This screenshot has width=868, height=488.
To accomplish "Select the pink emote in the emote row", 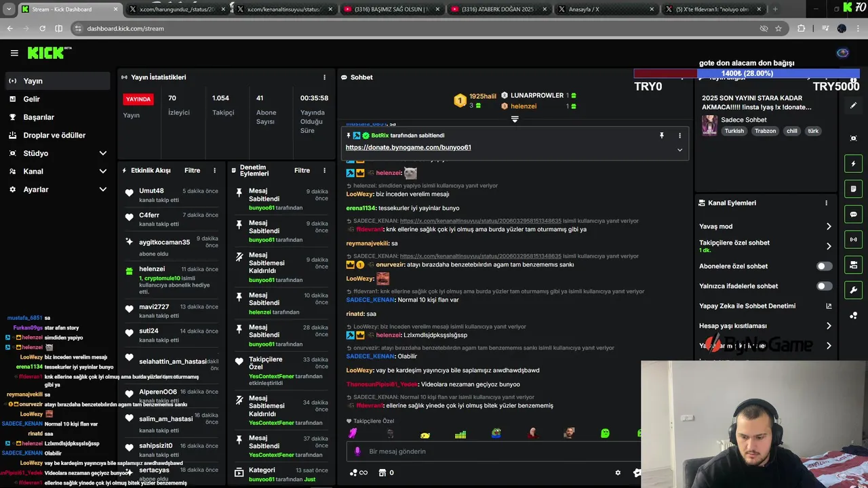I will (x=353, y=434).
